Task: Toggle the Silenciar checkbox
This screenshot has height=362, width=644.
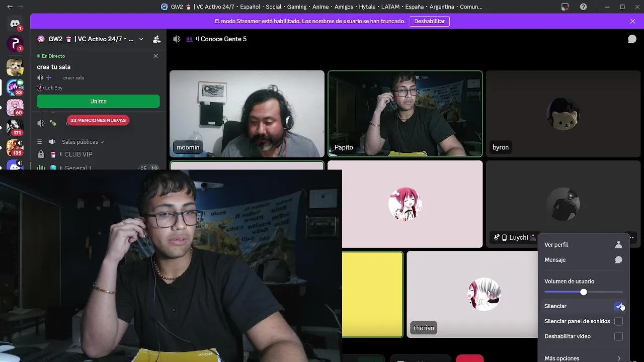Action: coord(618,306)
